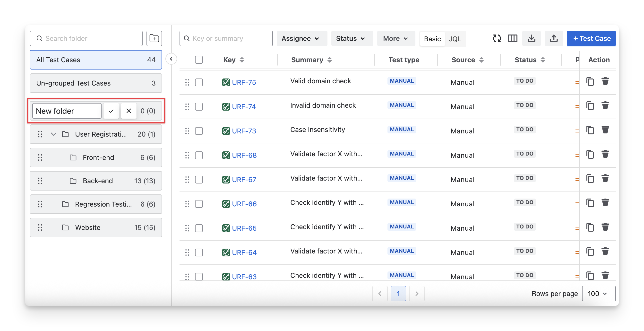The width and height of the screenshot is (644, 331).
Task: Select the checkbox for URF-66
Action: 199,204
